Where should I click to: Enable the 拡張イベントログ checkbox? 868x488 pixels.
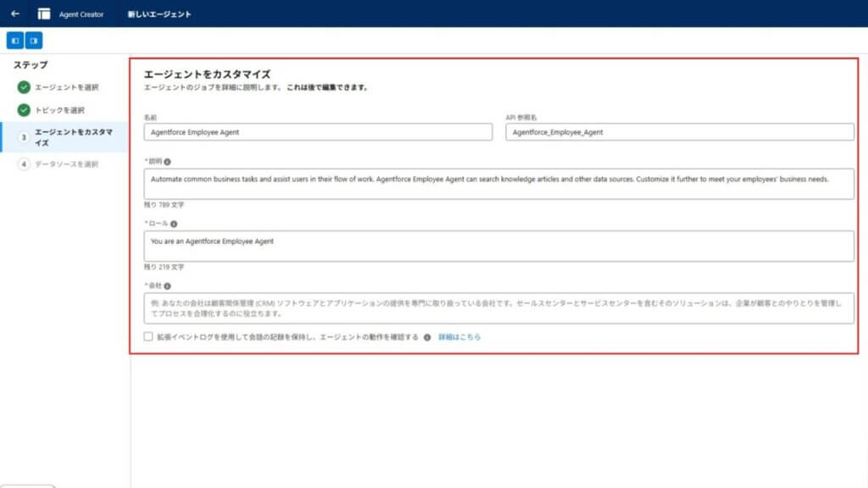[148, 336]
